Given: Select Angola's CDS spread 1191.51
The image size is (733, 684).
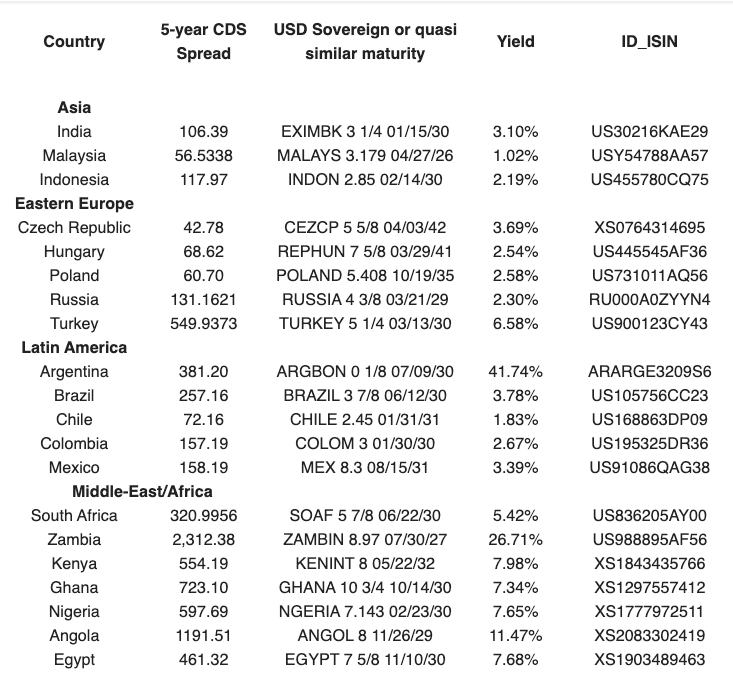Looking at the screenshot, I should click(203, 635).
